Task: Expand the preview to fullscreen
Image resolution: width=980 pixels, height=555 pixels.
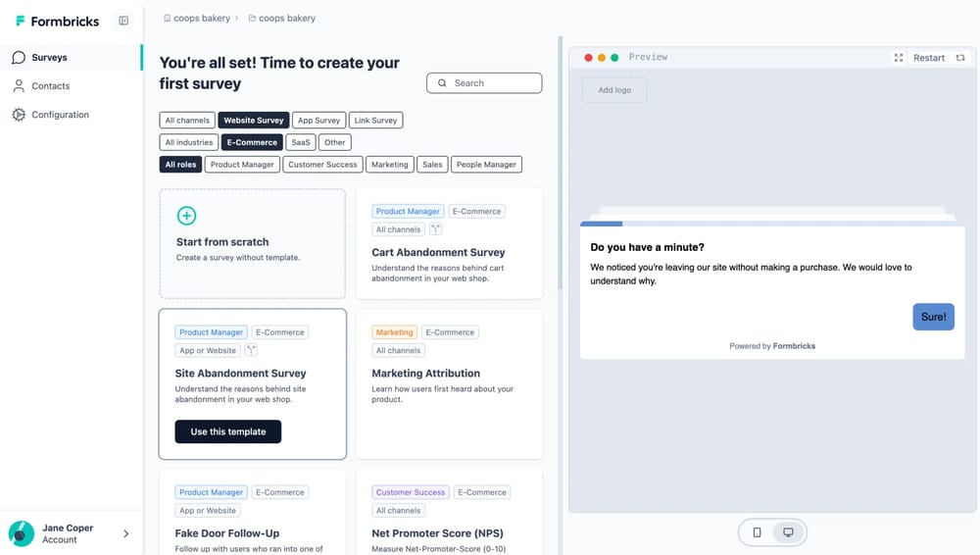Action: tap(899, 58)
